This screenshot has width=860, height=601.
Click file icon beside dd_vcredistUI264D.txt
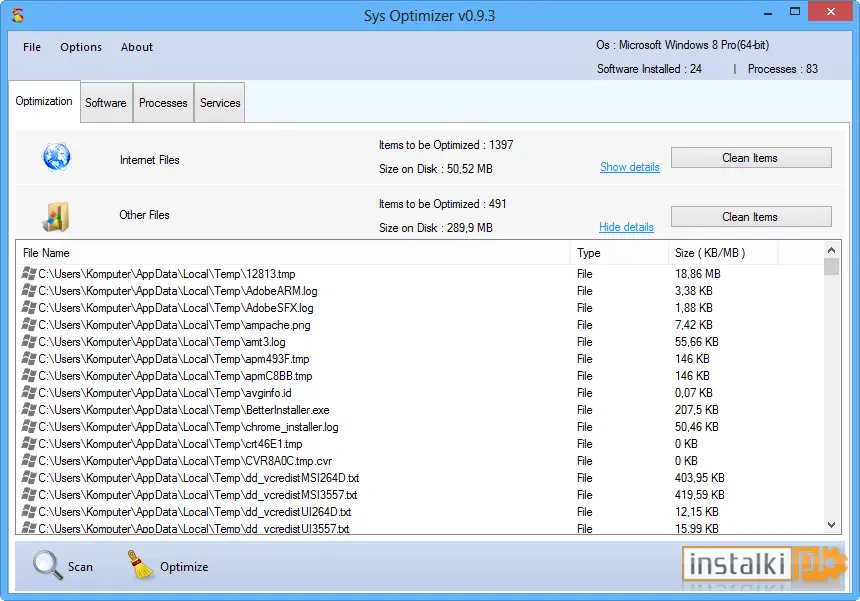pyautogui.click(x=29, y=511)
